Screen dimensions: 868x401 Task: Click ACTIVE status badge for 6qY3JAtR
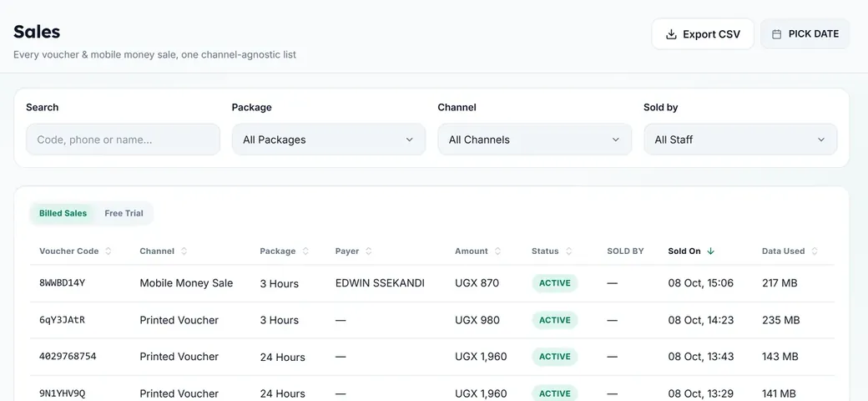[555, 320]
